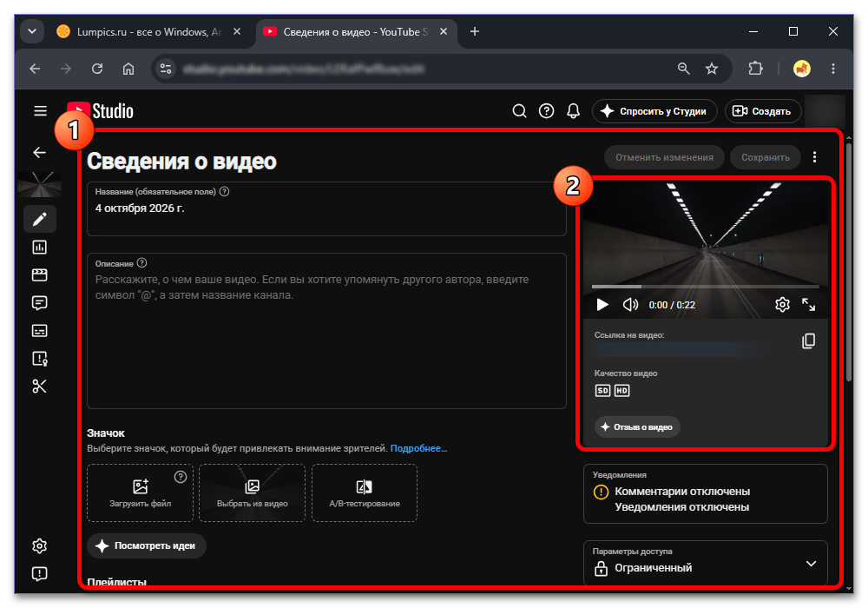The height and width of the screenshot is (608, 868).
Task: Go back using the sidebar back arrow
Action: point(39,152)
